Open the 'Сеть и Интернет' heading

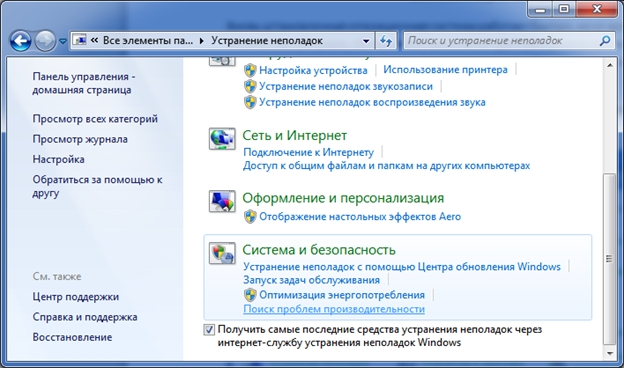pyautogui.click(x=294, y=135)
